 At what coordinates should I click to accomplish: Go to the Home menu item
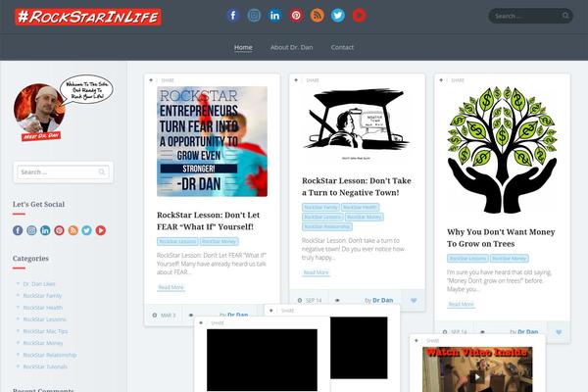pos(243,47)
